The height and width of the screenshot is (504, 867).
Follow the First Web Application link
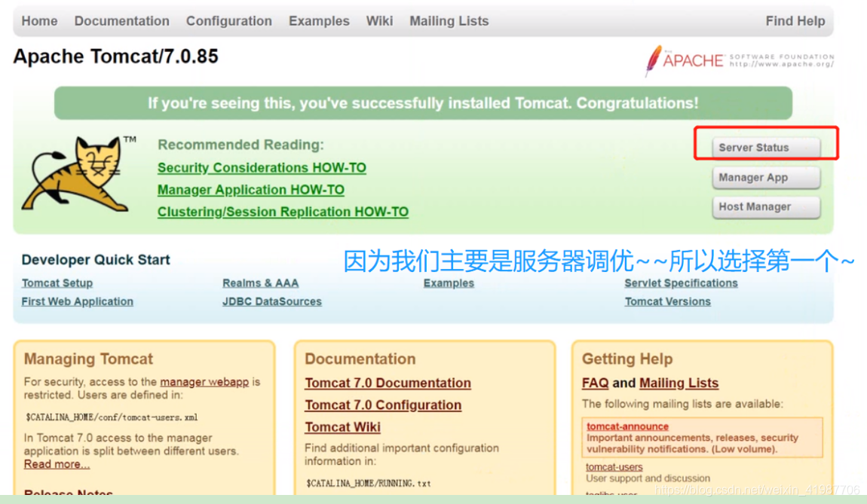click(x=78, y=302)
